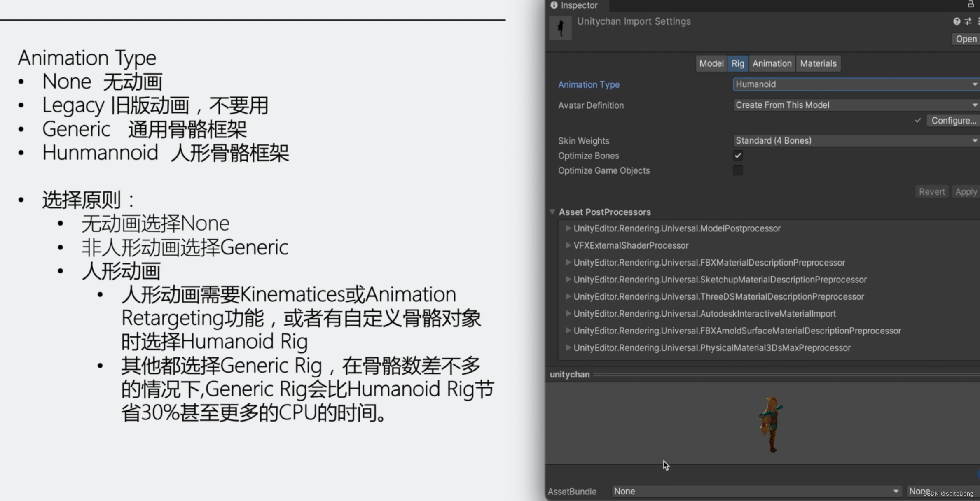Viewport: 980px width, 501px height.
Task: Click the Inspector tab info icon
Action: 554,5
